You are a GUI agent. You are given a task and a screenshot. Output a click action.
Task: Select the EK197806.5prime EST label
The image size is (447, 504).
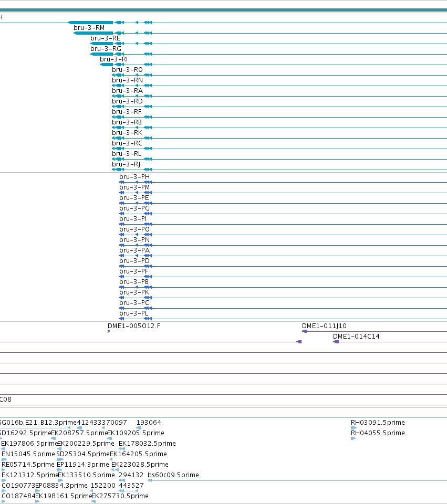29,444
